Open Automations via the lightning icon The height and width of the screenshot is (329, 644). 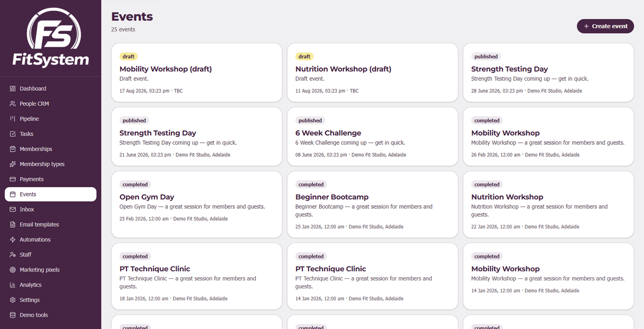coord(13,239)
